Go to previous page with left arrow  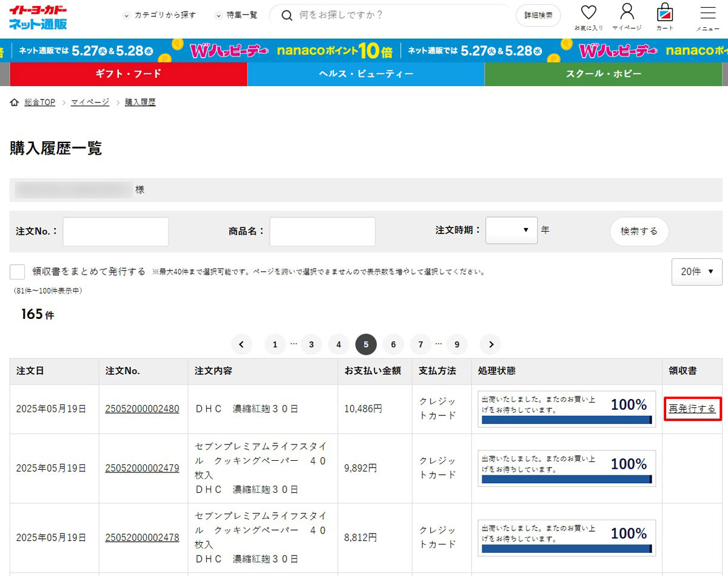point(241,344)
